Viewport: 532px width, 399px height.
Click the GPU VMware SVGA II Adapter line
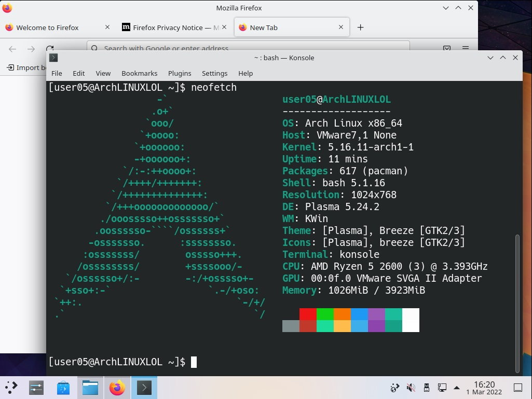pos(382,279)
